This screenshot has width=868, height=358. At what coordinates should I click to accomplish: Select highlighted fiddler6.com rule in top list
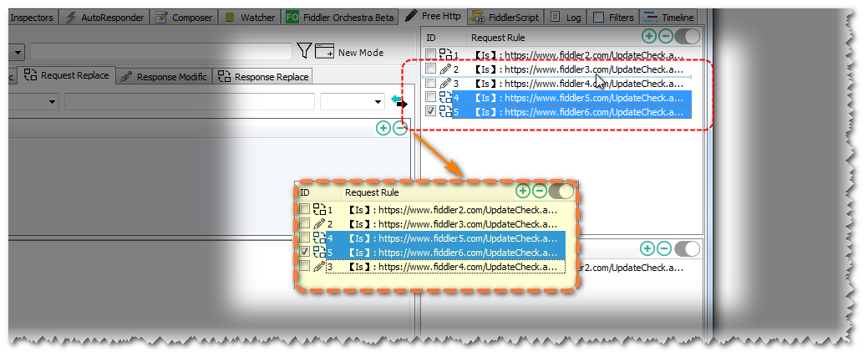571,111
